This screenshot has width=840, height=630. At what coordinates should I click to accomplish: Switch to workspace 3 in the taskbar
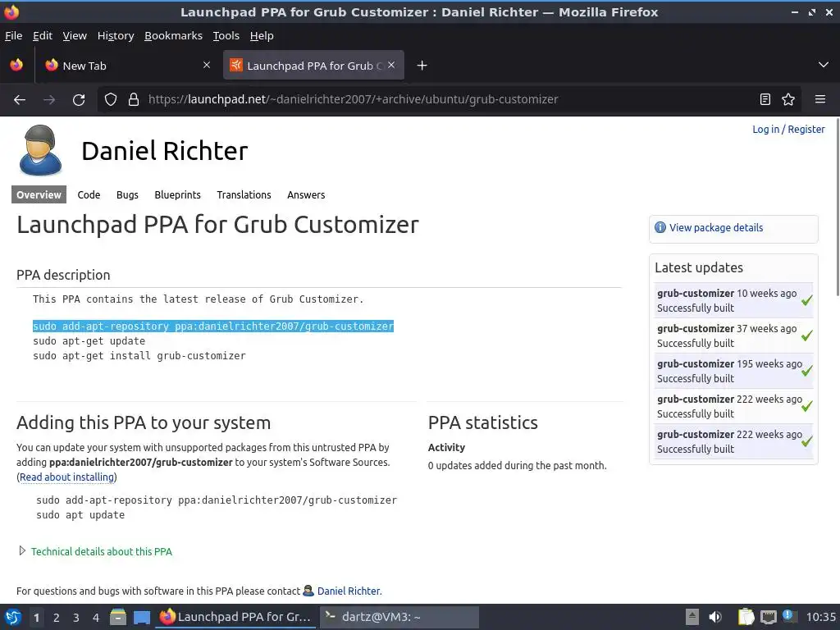76,618
